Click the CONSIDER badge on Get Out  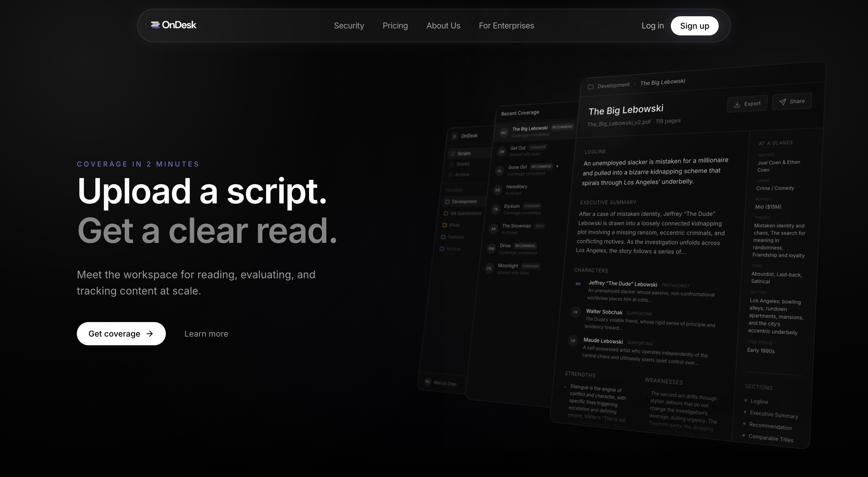(x=538, y=147)
